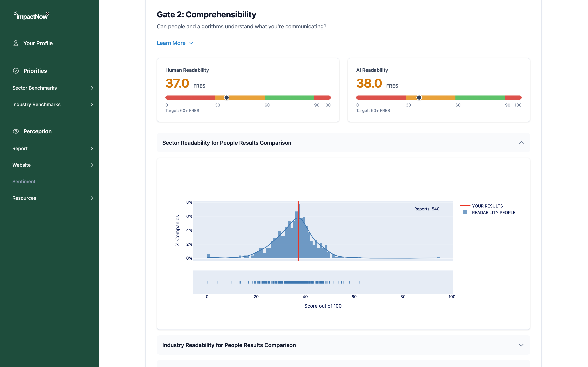588x367 pixels.
Task: Expand Industry Readability for People chevron
Action: point(521,345)
